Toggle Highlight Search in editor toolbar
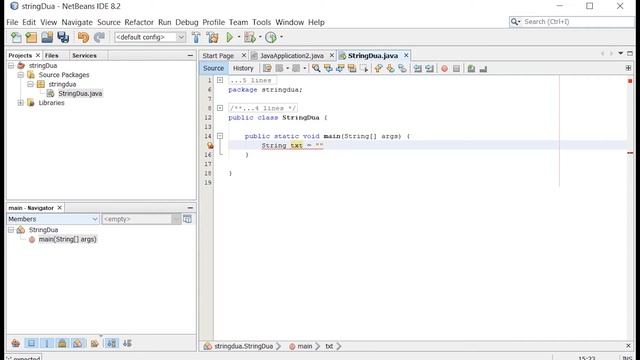The image size is (640, 360). click(352, 69)
